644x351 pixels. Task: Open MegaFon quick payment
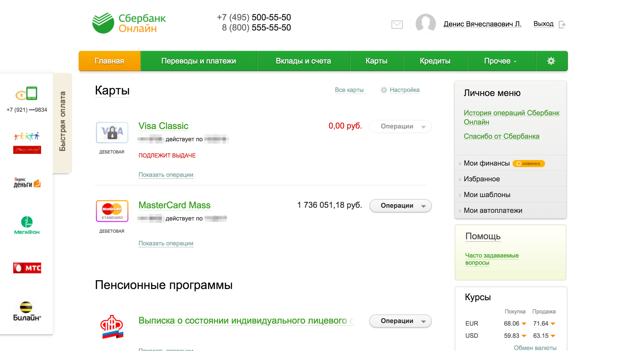coord(27,225)
